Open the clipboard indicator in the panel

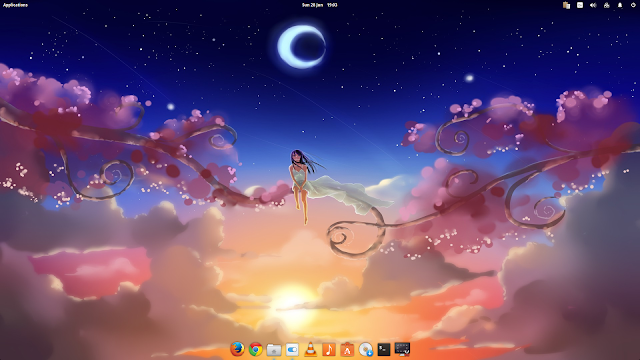tap(566, 5)
